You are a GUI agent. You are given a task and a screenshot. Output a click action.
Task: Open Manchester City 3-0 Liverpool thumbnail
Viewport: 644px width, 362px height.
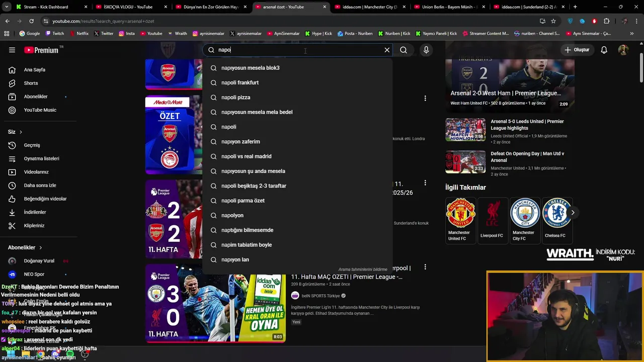tap(215, 303)
